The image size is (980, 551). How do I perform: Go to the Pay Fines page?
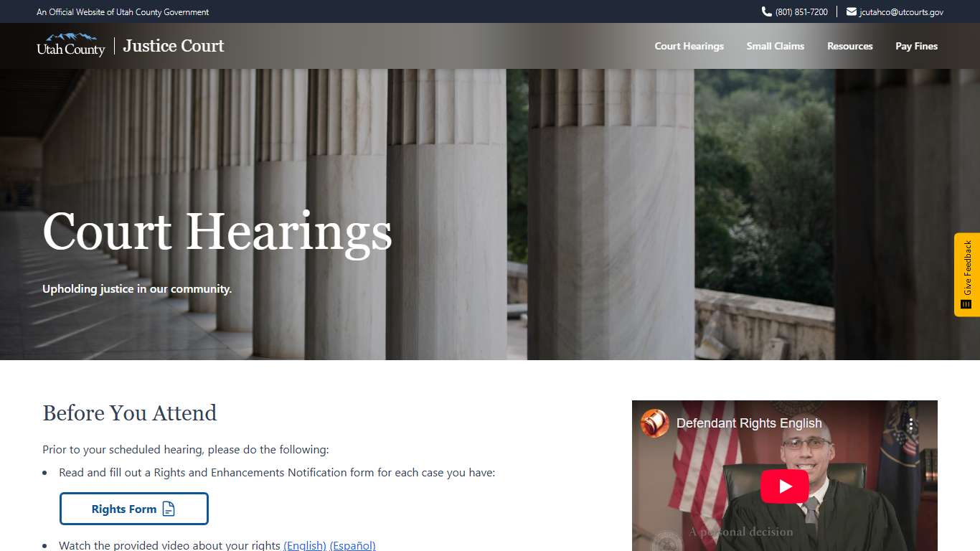click(x=916, y=46)
